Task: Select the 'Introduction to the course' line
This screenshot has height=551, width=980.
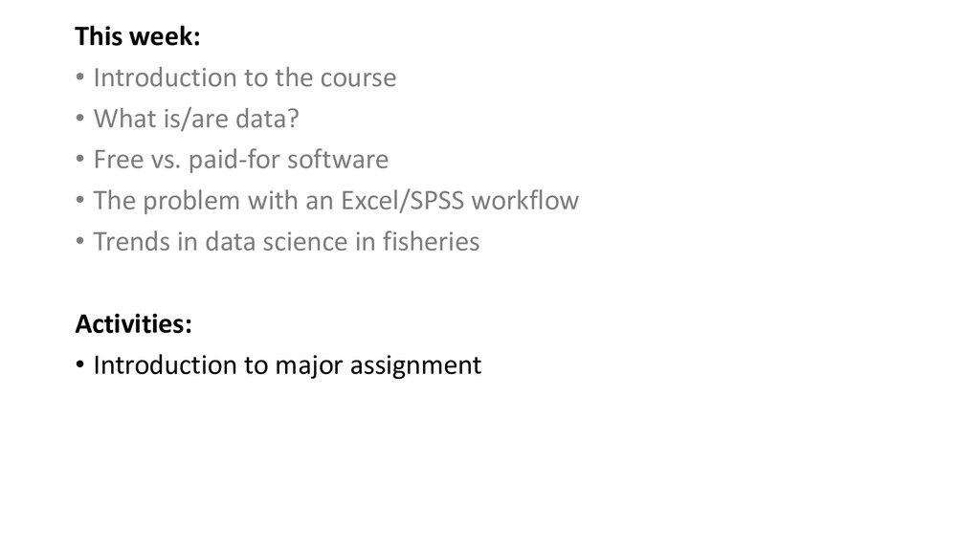Action: pyautogui.click(x=244, y=77)
